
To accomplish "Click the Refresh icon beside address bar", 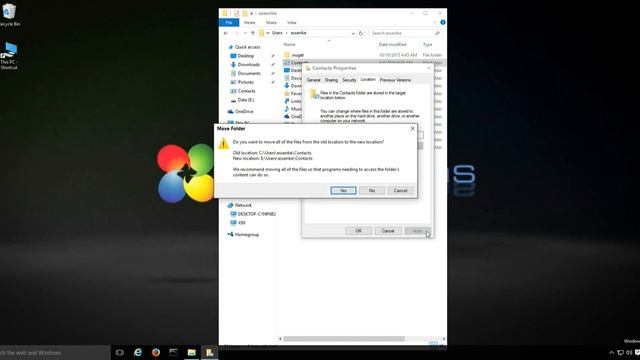I will pyautogui.click(x=360, y=33).
